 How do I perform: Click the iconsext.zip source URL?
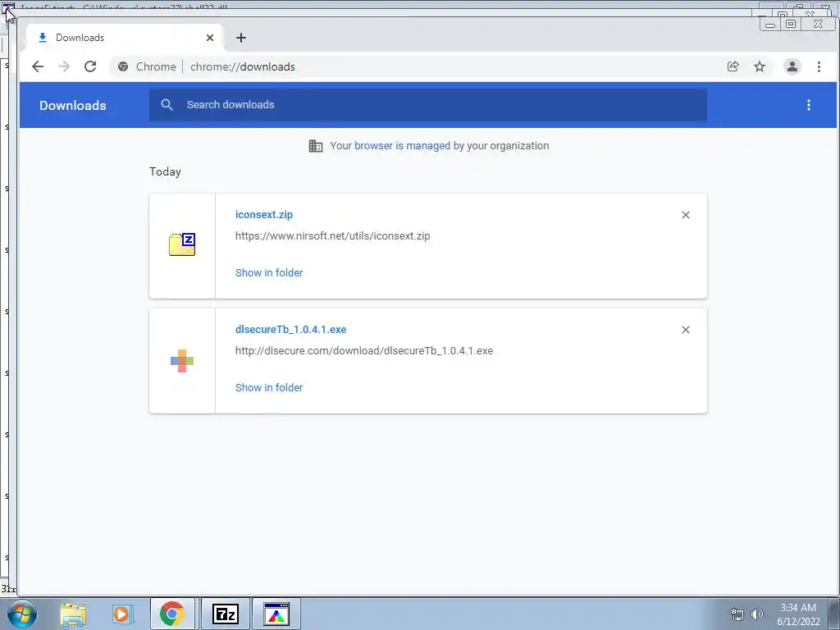pyautogui.click(x=333, y=235)
